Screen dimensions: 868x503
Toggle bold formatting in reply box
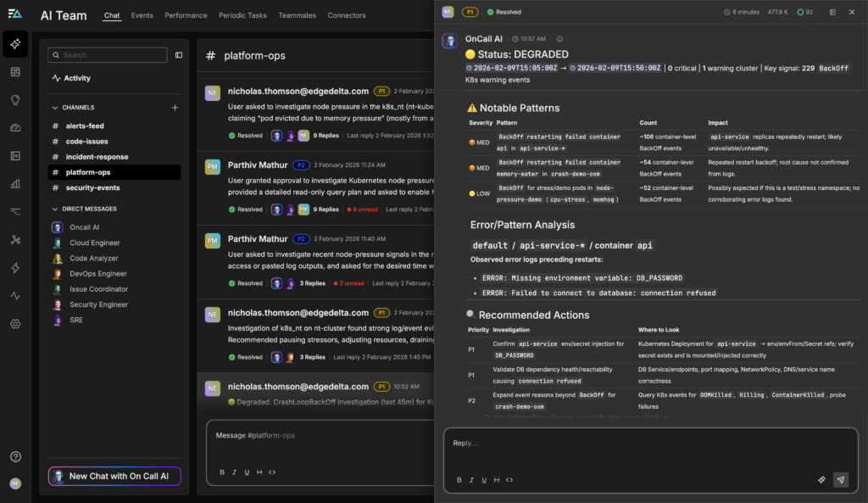pyautogui.click(x=458, y=480)
